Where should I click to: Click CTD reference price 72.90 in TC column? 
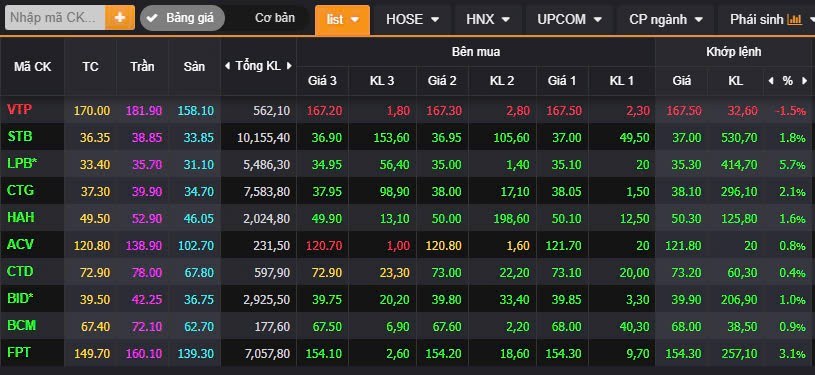coord(95,273)
